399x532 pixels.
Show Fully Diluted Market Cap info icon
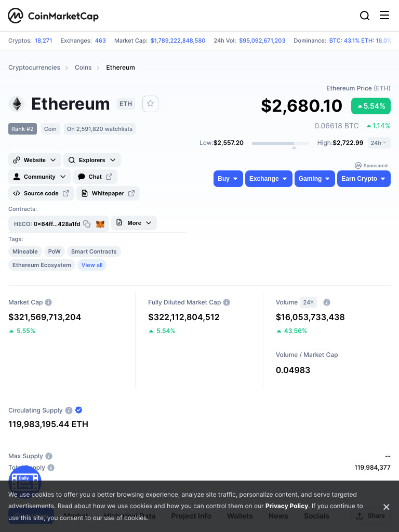227,302
